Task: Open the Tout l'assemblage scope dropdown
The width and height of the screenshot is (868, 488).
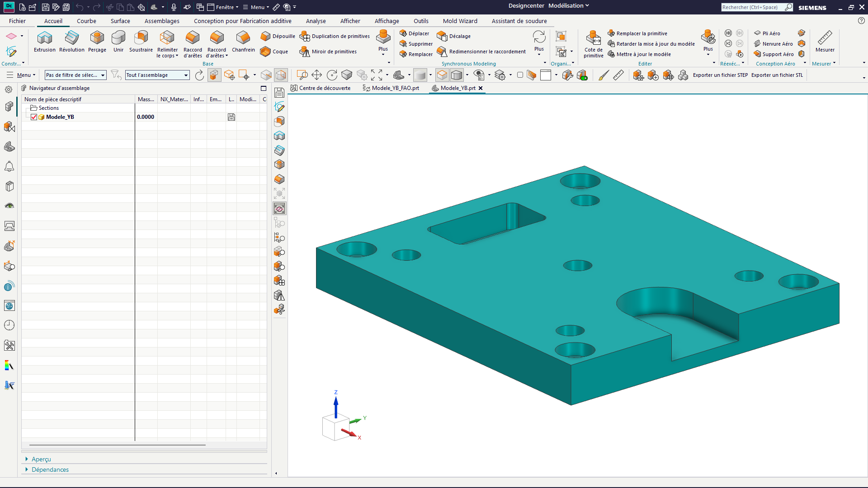Action: coord(157,75)
